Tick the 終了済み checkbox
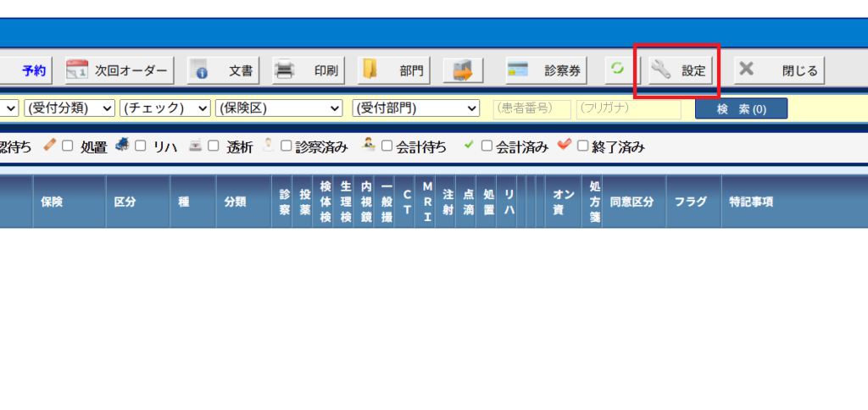The image size is (868, 410). 582,147
